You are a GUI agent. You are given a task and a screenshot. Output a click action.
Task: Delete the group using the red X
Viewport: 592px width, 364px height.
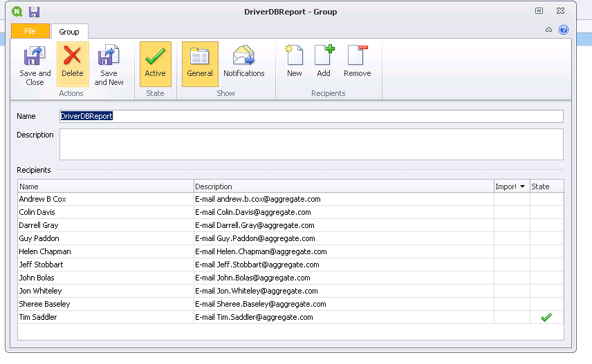[73, 64]
